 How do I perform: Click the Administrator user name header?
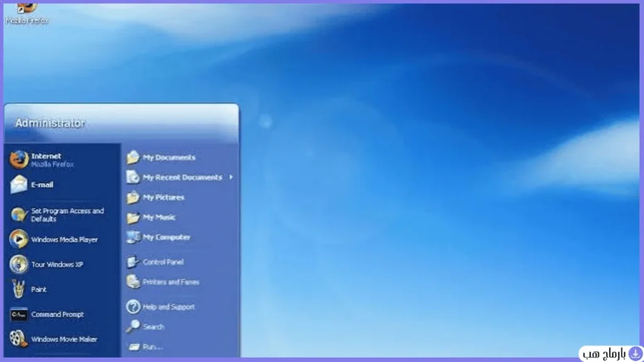point(50,123)
